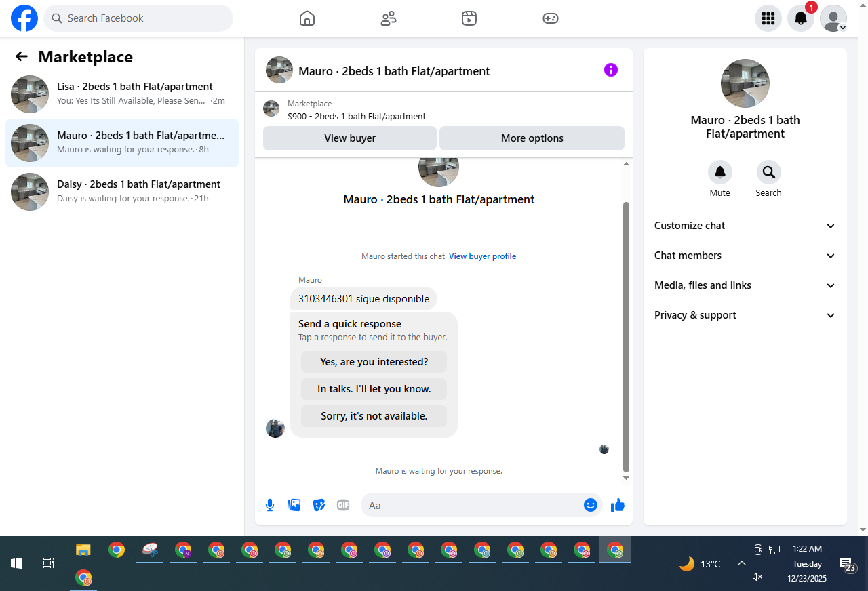Follow the View buyer profile link
This screenshot has height=591, width=868.
[483, 256]
